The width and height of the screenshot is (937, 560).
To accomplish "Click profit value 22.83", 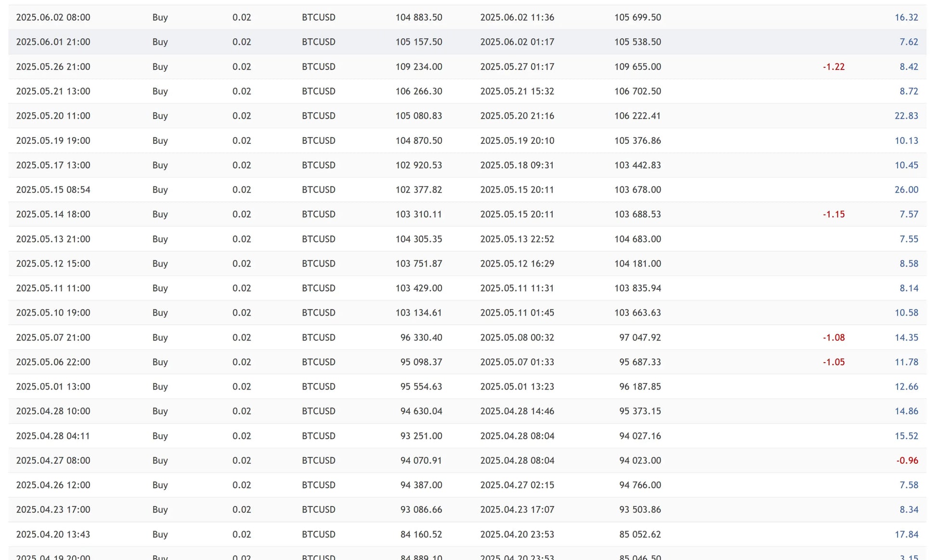I will (x=906, y=116).
